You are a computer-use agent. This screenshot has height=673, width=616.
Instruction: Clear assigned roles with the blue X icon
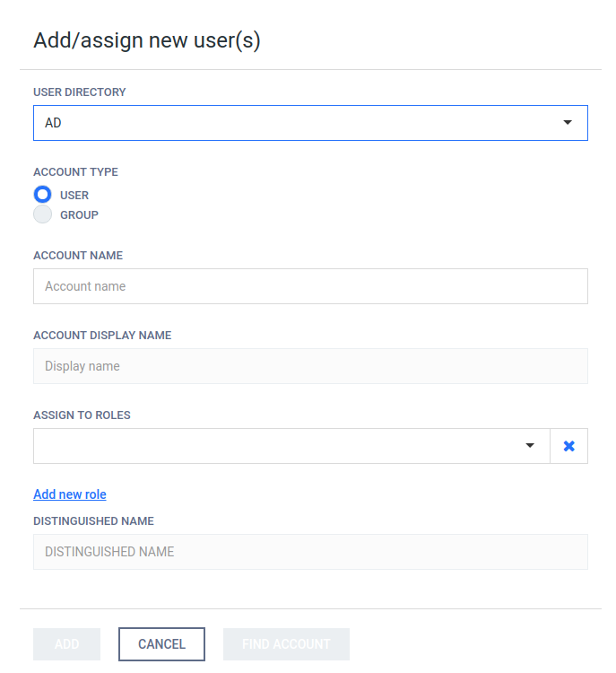568,446
